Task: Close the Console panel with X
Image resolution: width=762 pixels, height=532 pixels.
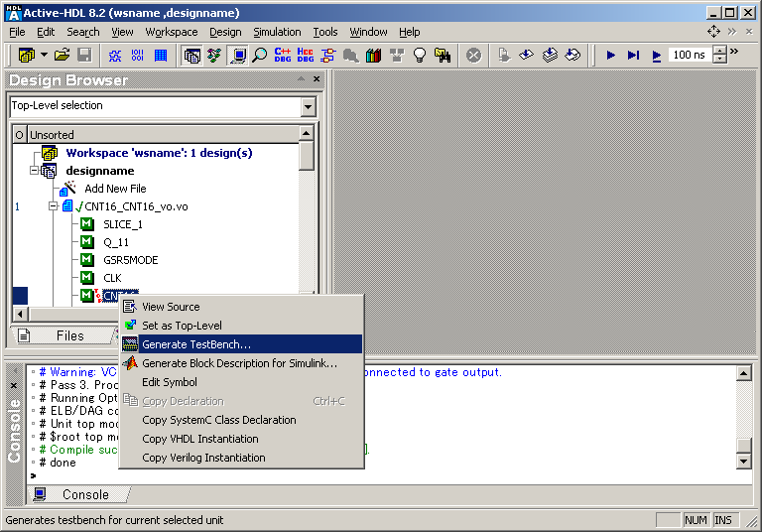Action: pos(14,386)
